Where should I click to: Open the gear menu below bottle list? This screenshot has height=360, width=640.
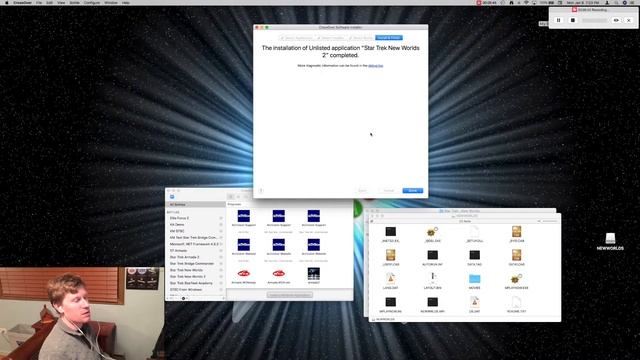tap(183, 298)
